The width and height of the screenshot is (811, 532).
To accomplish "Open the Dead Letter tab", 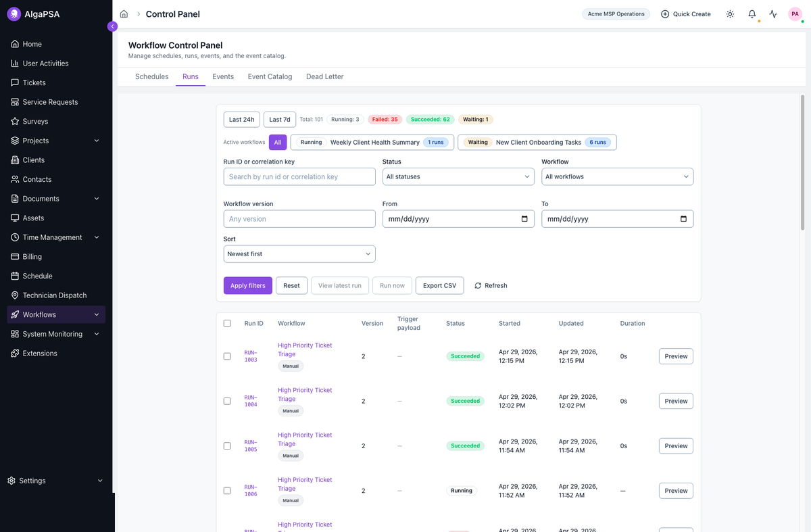I will pyautogui.click(x=325, y=76).
